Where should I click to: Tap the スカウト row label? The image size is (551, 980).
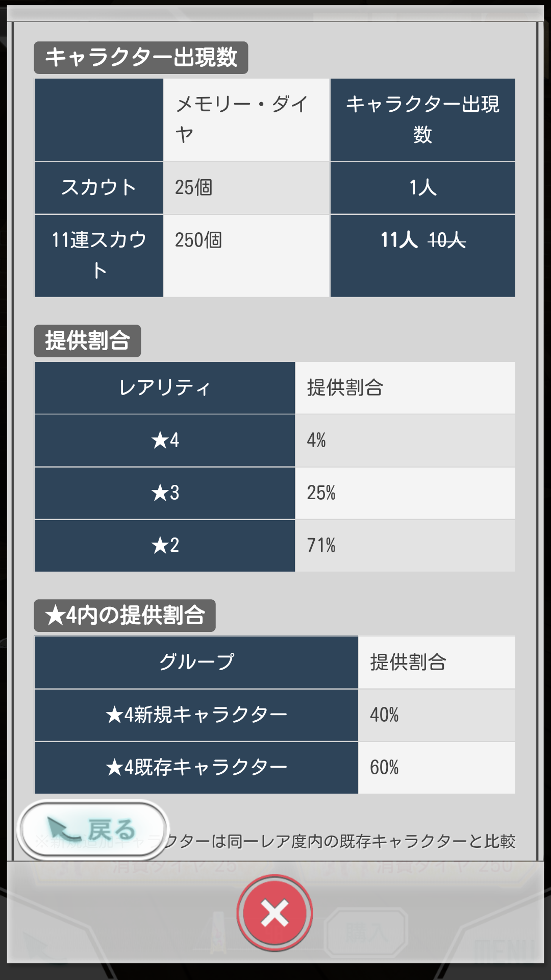coord(98,187)
